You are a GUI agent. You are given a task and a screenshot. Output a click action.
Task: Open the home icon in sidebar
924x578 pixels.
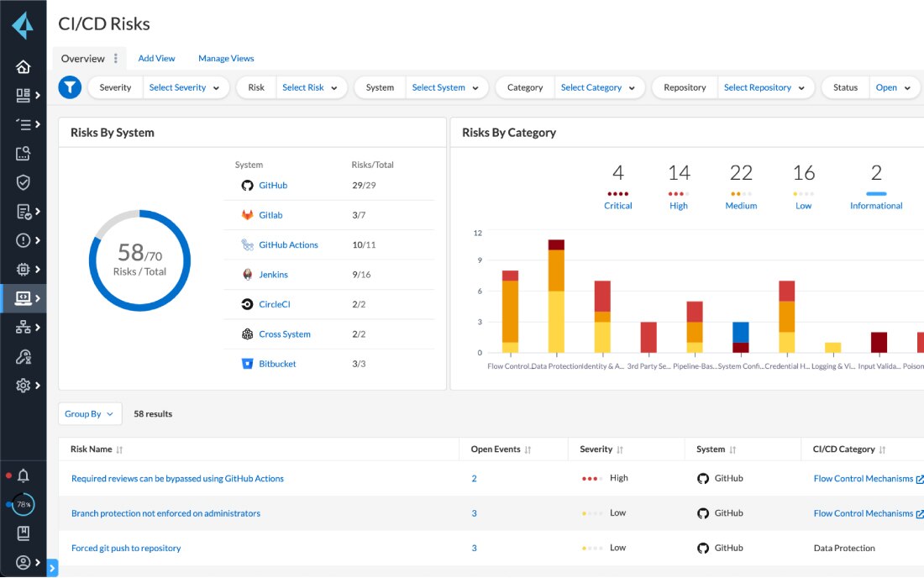pyautogui.click(x=23, y=66)
